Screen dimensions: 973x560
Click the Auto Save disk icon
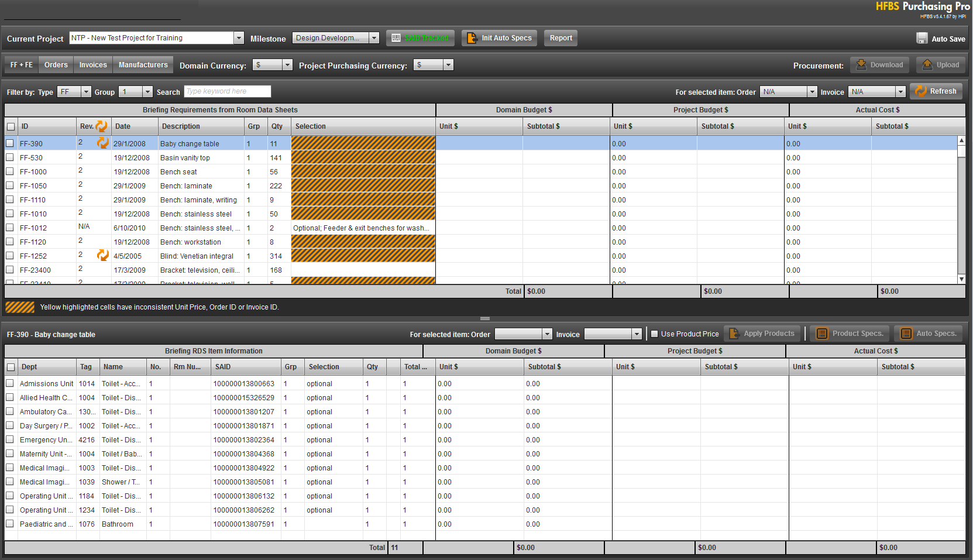[x=922, y=39]
